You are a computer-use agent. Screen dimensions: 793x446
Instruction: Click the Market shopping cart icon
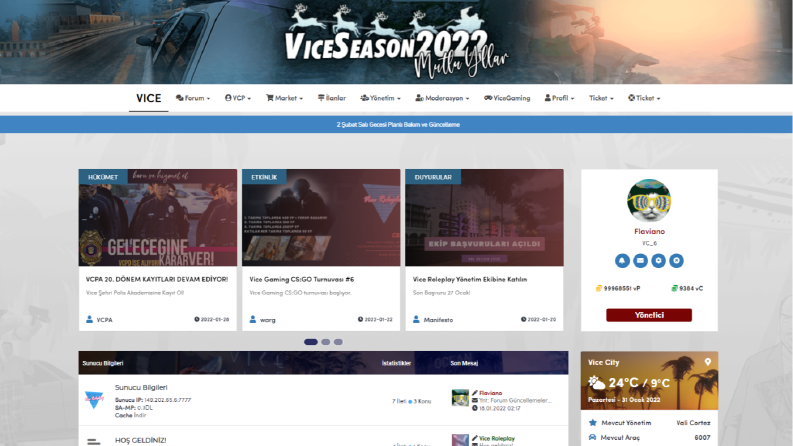pyautogui.click(x=270, y=98)
